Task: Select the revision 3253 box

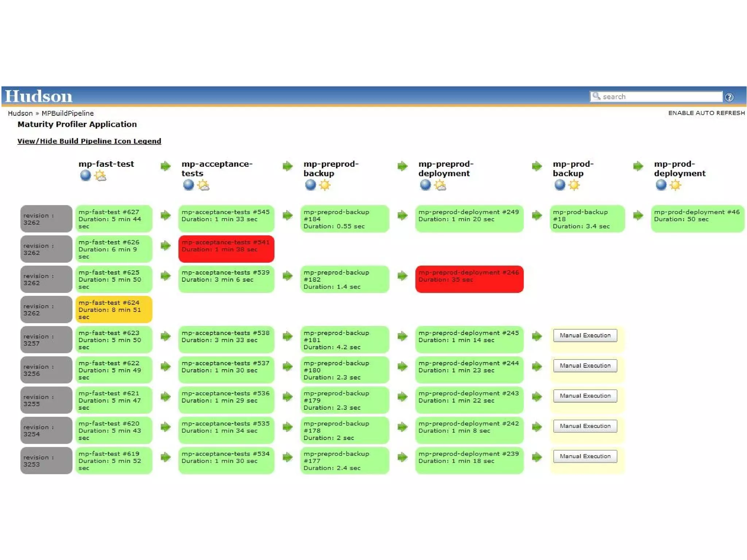Action: [46, 460]
